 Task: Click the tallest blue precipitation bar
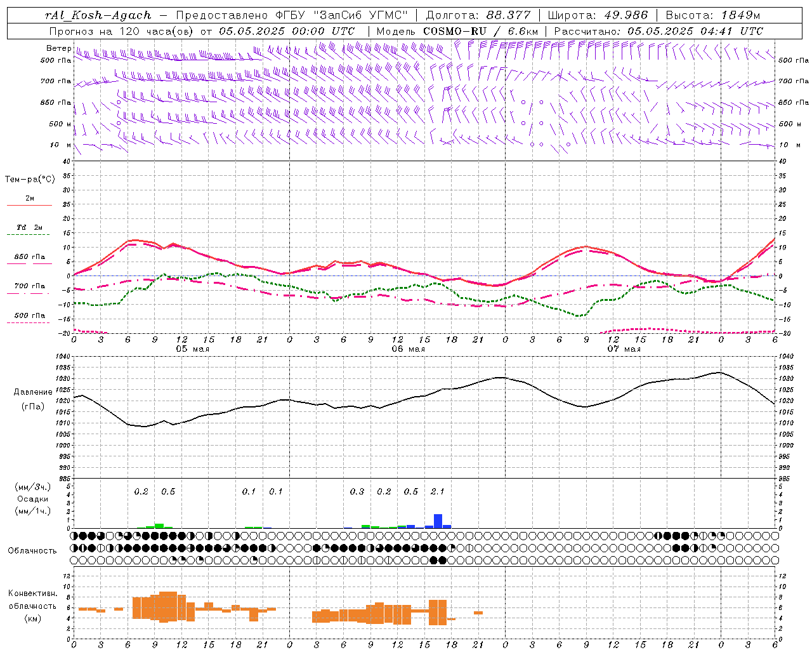point(438,521)
